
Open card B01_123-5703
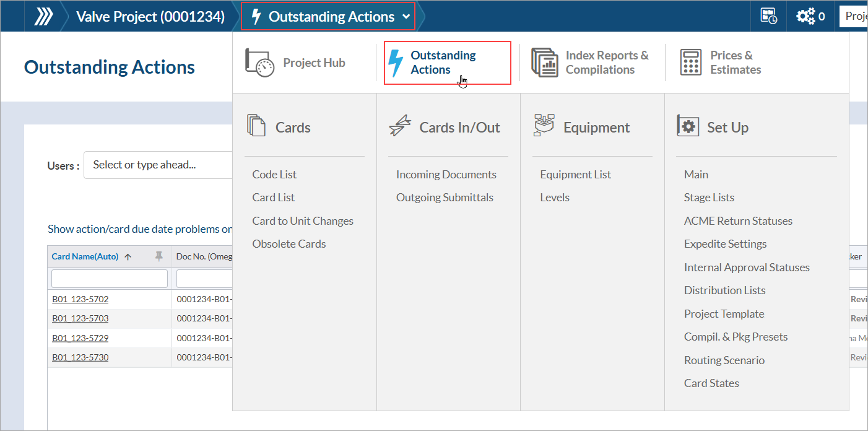point(80,318)
